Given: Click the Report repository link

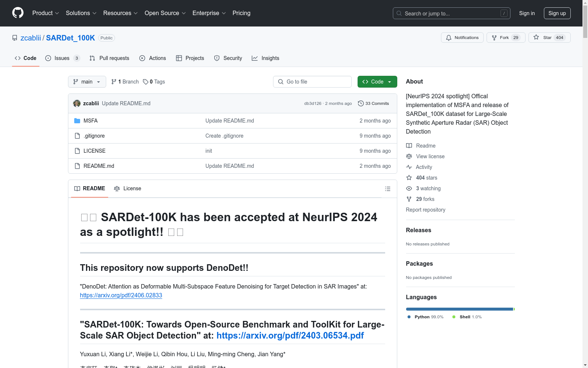Looking at the screenshot, I should click(x=426, y=210).
